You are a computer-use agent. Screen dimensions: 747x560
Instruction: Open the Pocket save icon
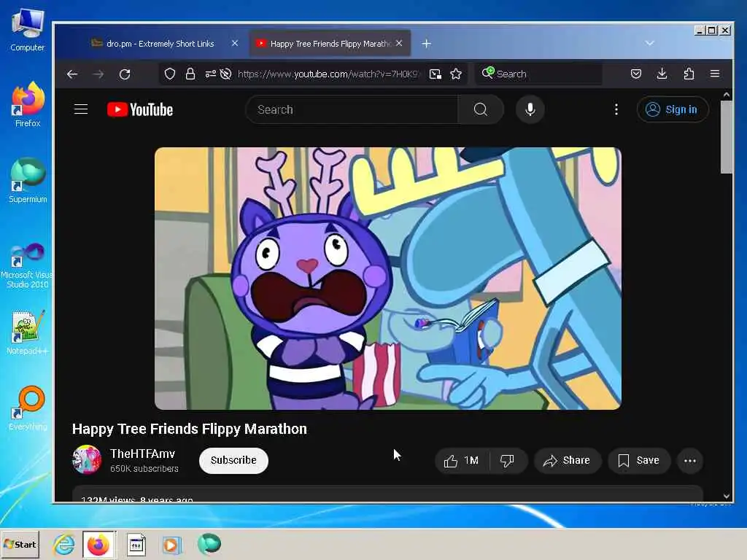coord(636,74)
